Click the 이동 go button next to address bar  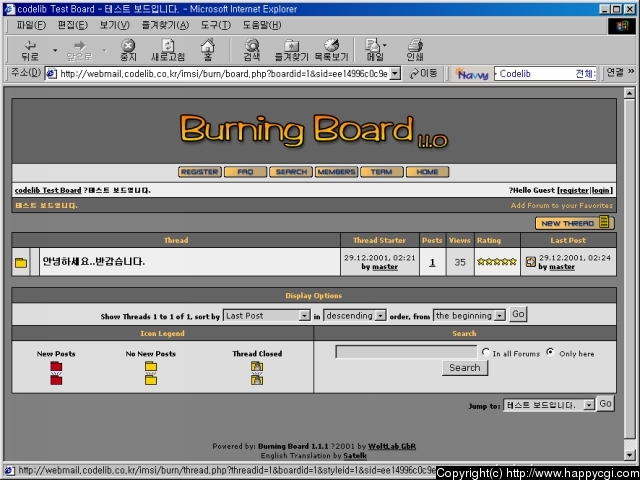click(x=423, y=73)
